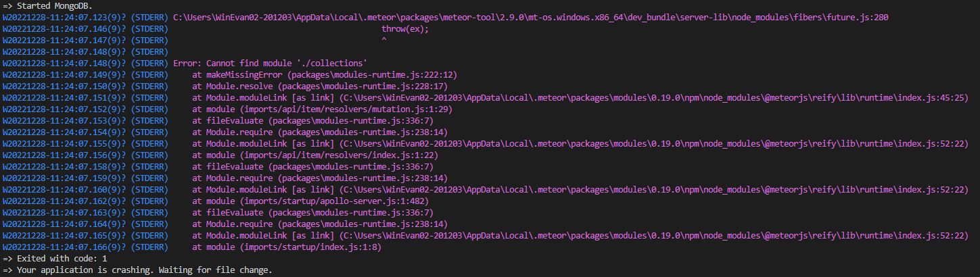Open the apollo-server.js:1:482 file reference
Screen dimensions: 980x277
coord(346,201)
